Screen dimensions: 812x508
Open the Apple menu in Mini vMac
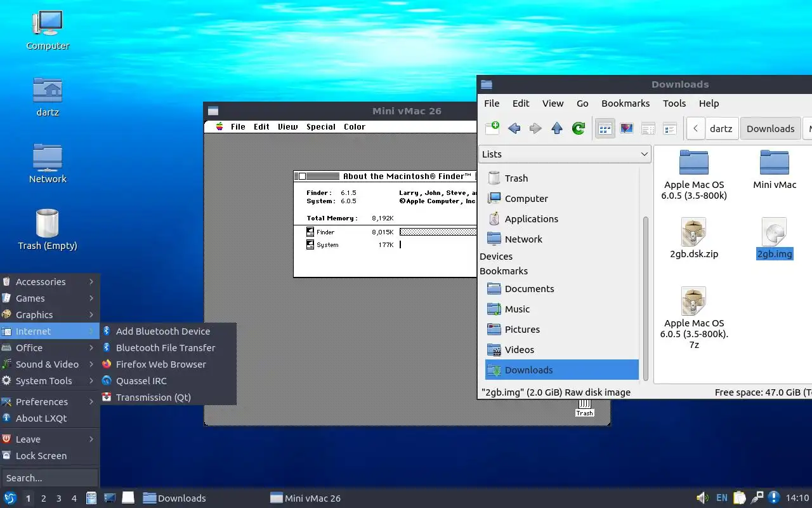click(219, 126)
